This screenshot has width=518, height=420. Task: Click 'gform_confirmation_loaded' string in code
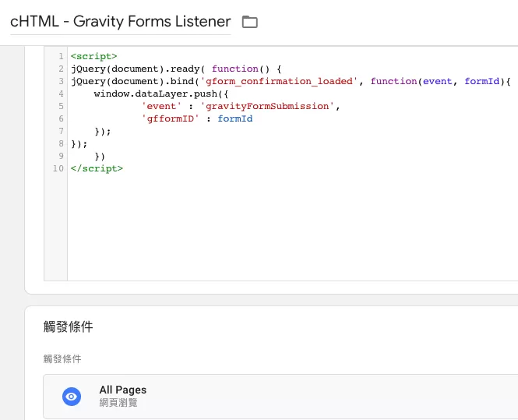tap(279, 81)
